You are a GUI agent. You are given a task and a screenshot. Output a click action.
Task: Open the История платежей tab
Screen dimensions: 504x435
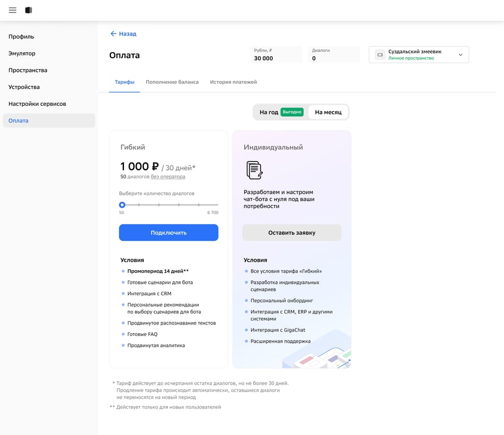pos(233,82)
